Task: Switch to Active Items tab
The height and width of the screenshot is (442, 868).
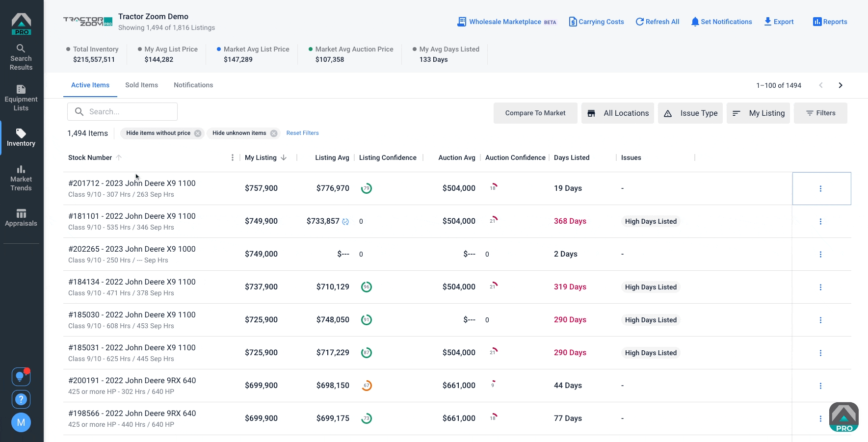Action: (x=90, y=85)
